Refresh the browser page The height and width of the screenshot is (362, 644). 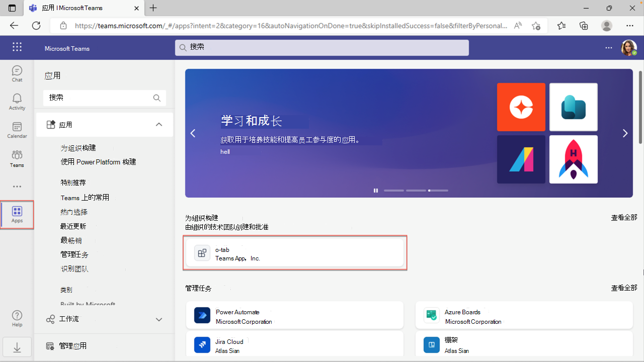point(36,26)
